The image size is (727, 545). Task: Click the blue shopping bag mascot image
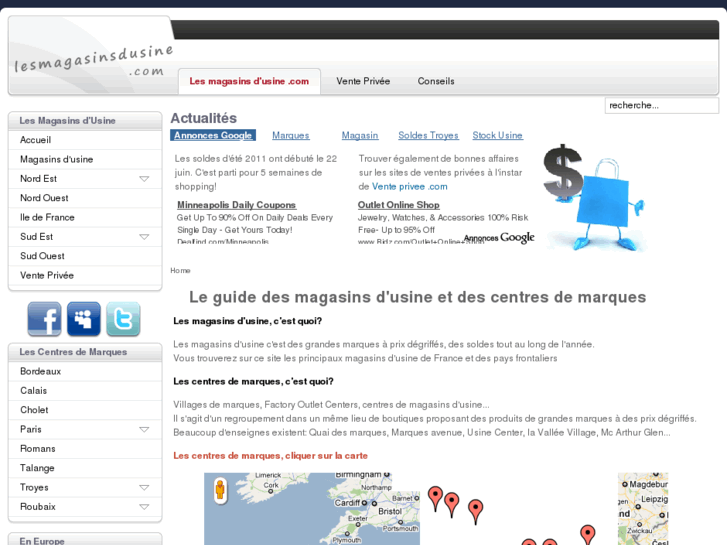pyautogui.click(x=596, y=198)
